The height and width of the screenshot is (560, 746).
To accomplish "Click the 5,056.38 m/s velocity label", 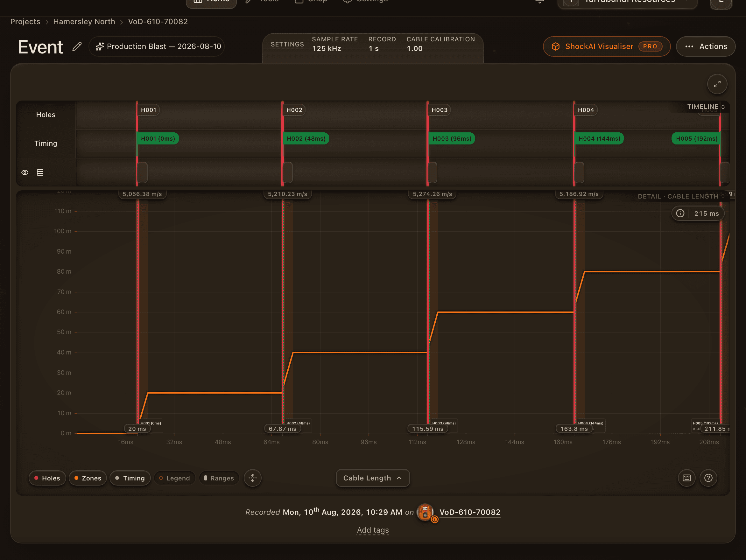I will (x=142, y=194).
